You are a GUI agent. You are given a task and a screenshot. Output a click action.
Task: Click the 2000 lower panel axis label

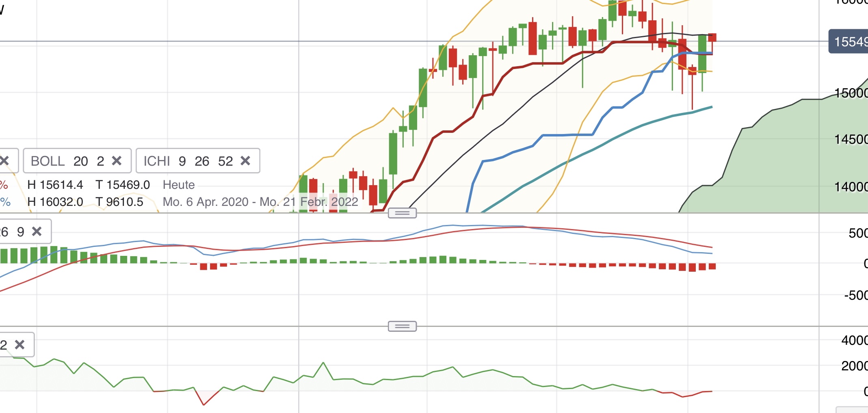pyautogui.click(x=855, y=366)
